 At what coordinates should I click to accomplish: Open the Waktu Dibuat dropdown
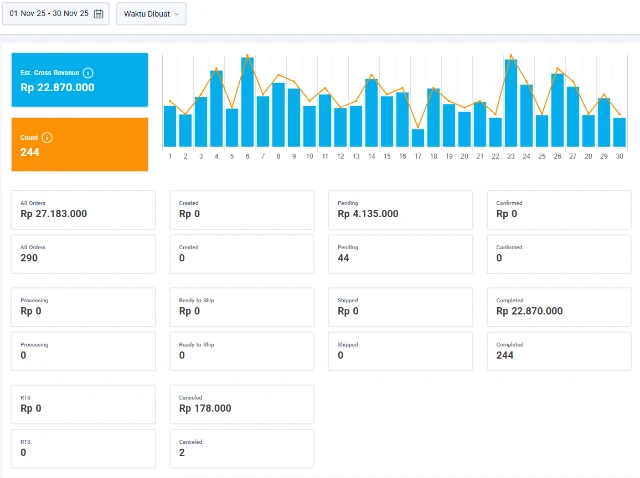[x=151, y=13]
